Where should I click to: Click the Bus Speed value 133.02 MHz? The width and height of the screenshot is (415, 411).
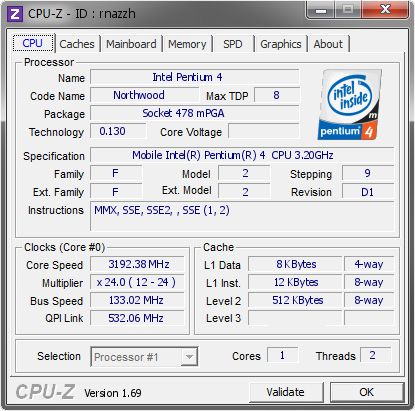tap(137, 300)
